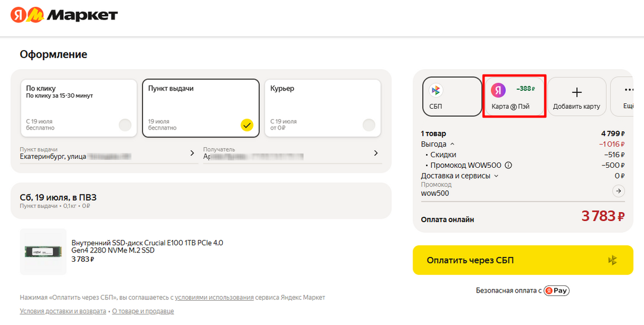This screenshot has height=325, width=644.
Task: Click the 1 товар price 4 799 ₽
Action: pos(613,134)
